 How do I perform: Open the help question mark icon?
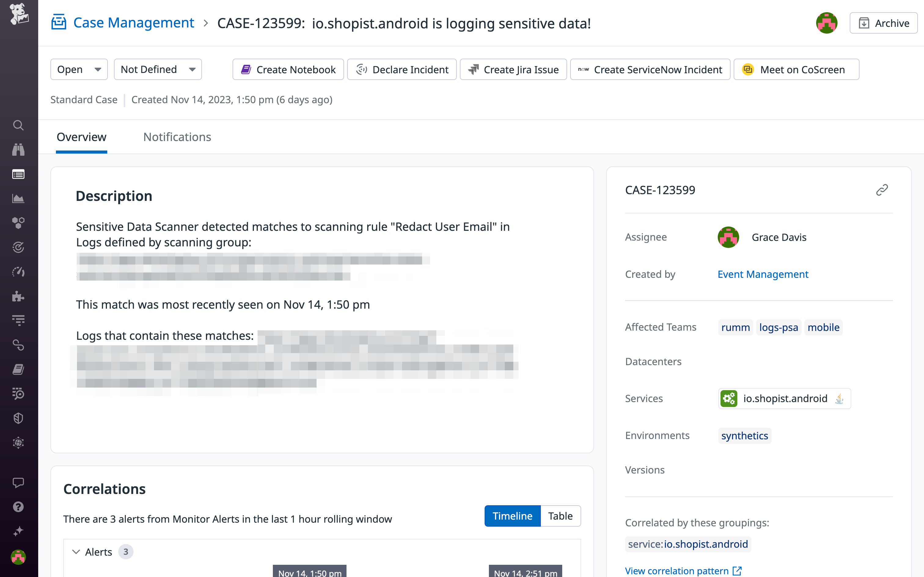pos(18,506)
